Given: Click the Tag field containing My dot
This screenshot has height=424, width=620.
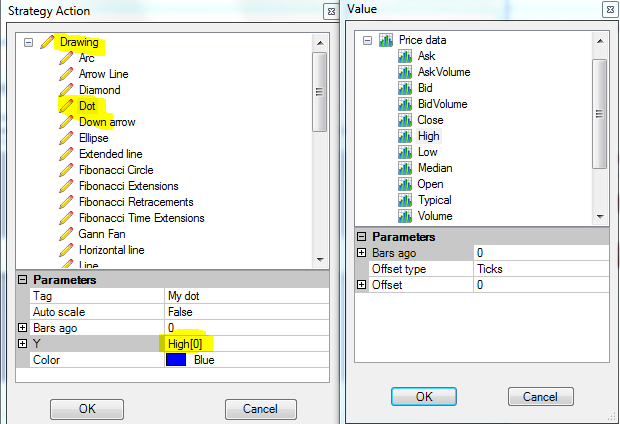Looking at the screenshot, I should 247,296.
